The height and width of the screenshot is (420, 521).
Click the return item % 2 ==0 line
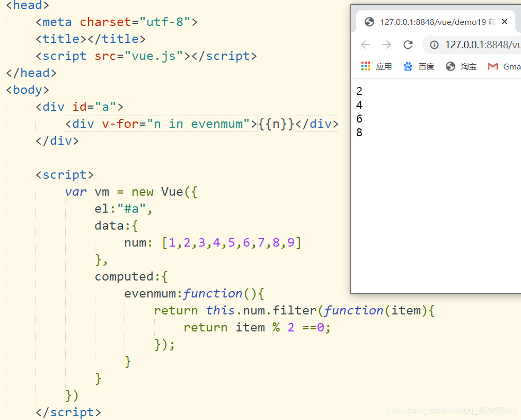click(257, 328)
